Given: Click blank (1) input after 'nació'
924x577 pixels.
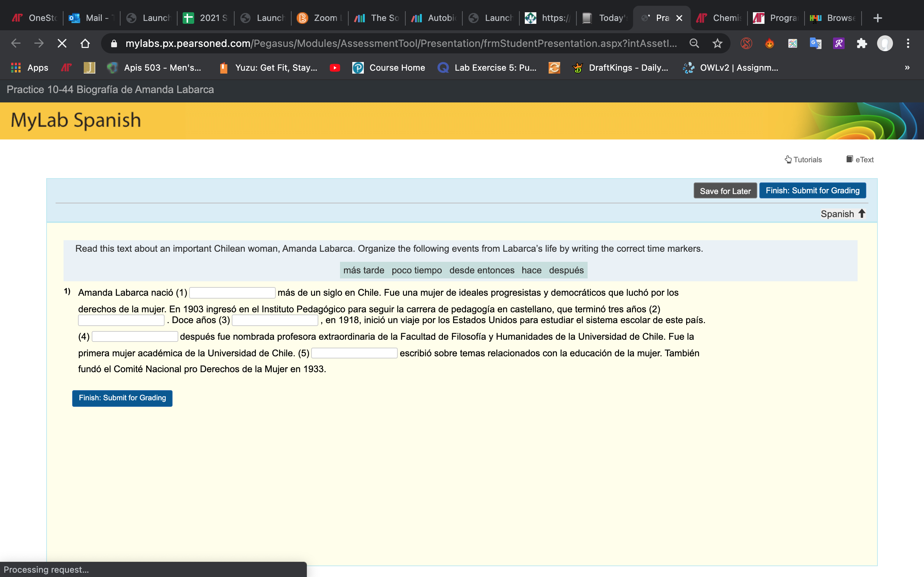Looking at the screenshot, I should coord(232,293).
